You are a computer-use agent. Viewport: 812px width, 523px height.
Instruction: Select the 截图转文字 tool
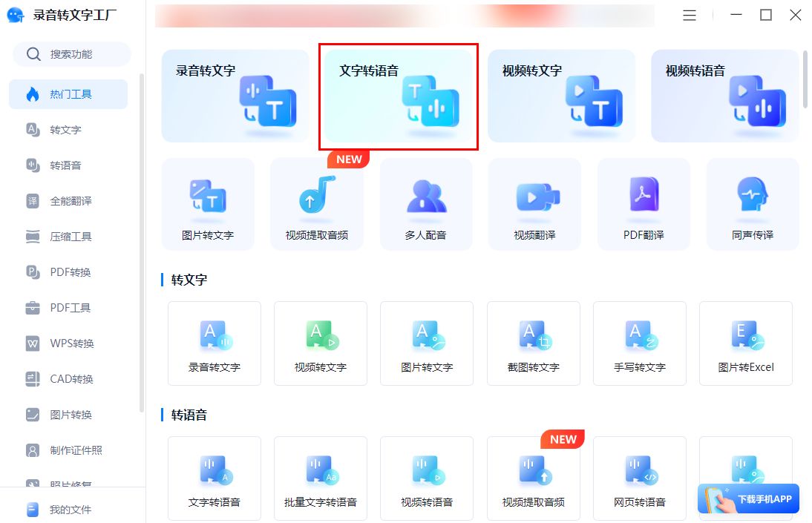click(x=534, y=343)
